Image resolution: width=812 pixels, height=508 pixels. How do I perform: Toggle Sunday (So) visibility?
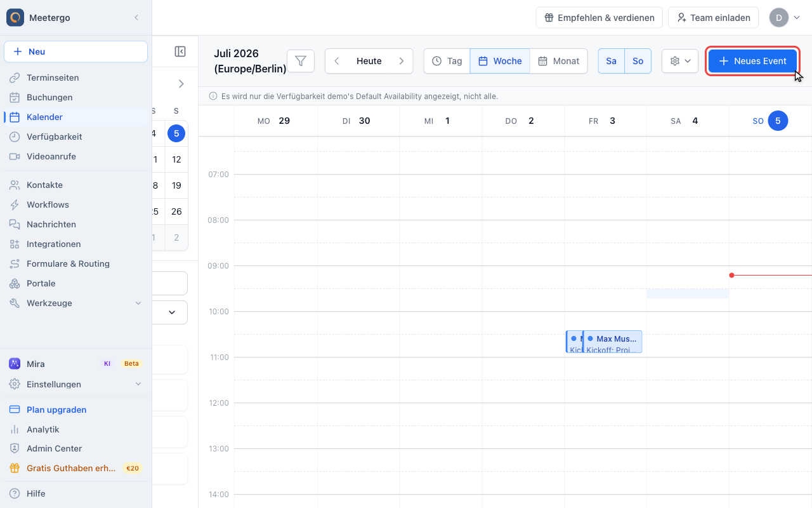(x=638, y=61)
